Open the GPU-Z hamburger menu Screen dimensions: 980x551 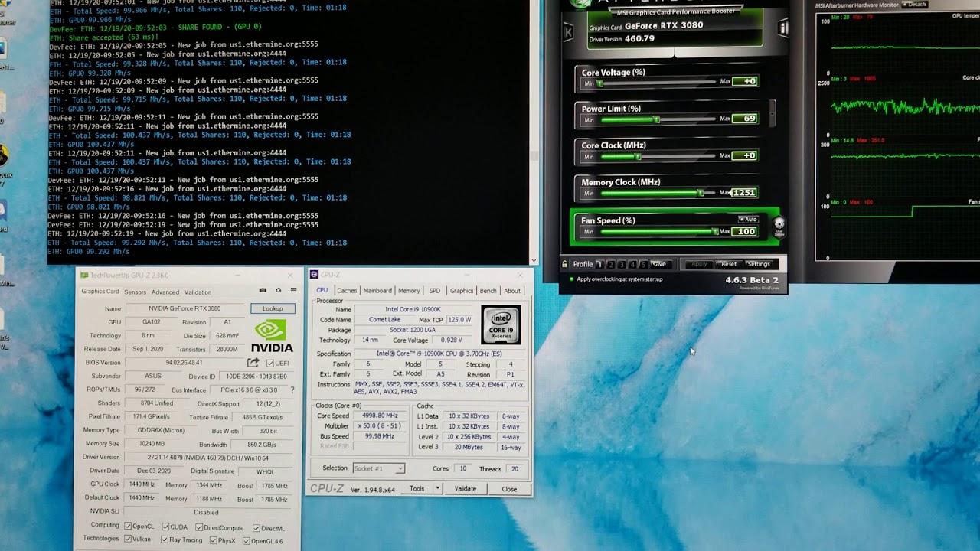[x=293, y=291]
